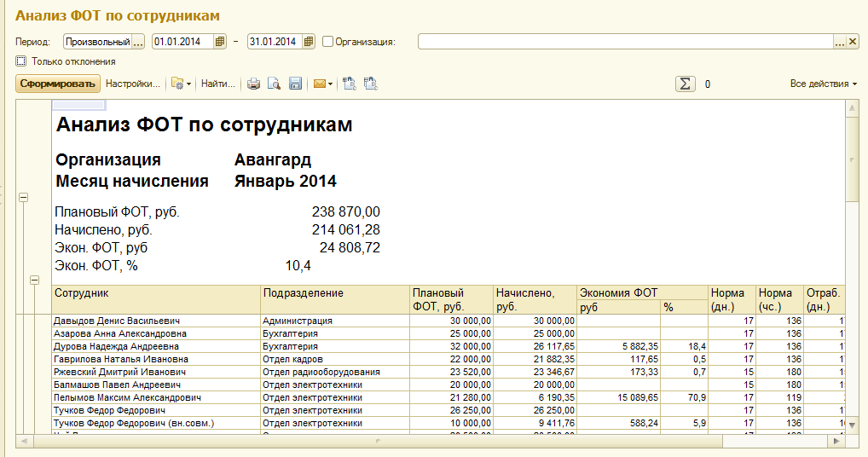Open Настройки... report settings
868x457 pixels.
[132, 84]
